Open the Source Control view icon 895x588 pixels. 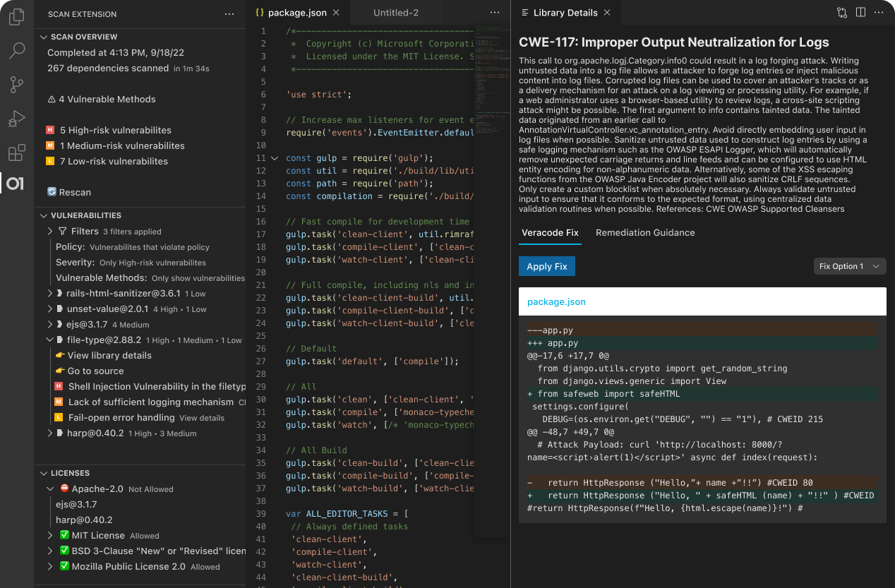tap(16, 85)
